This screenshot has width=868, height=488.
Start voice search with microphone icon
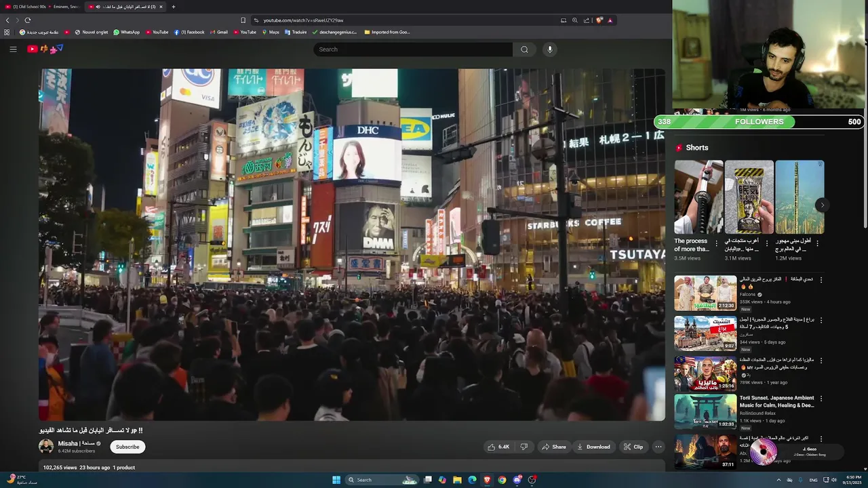[x=550, y=49]
